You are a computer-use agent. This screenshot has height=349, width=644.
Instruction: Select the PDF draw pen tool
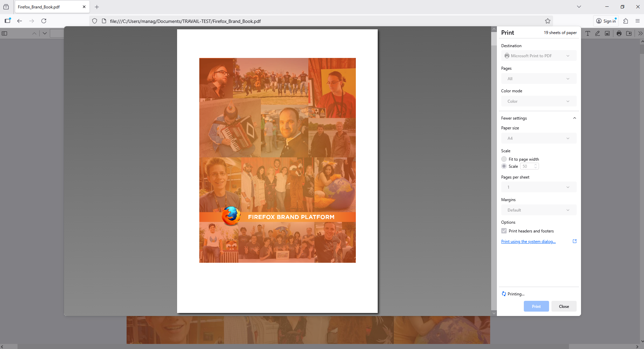click(x=598, y=33)
